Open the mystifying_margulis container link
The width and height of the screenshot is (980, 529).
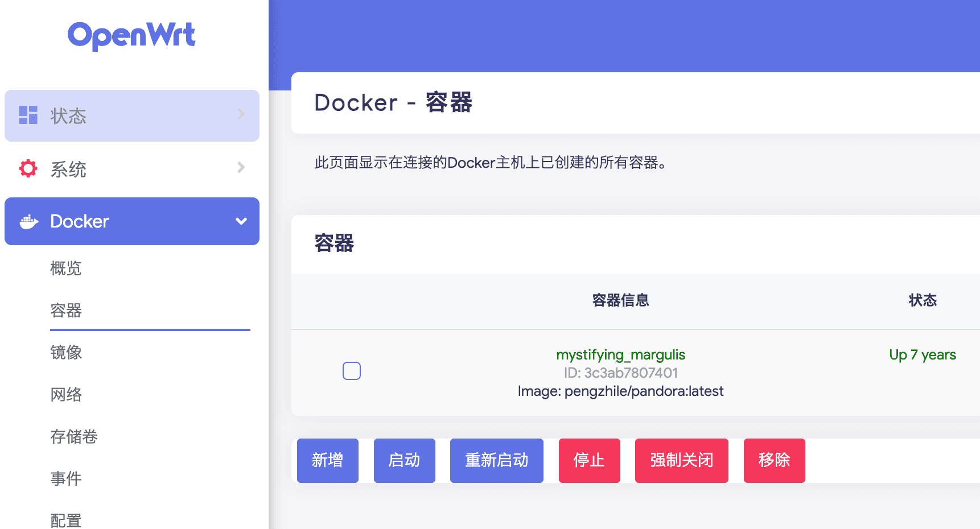point(621,354)
